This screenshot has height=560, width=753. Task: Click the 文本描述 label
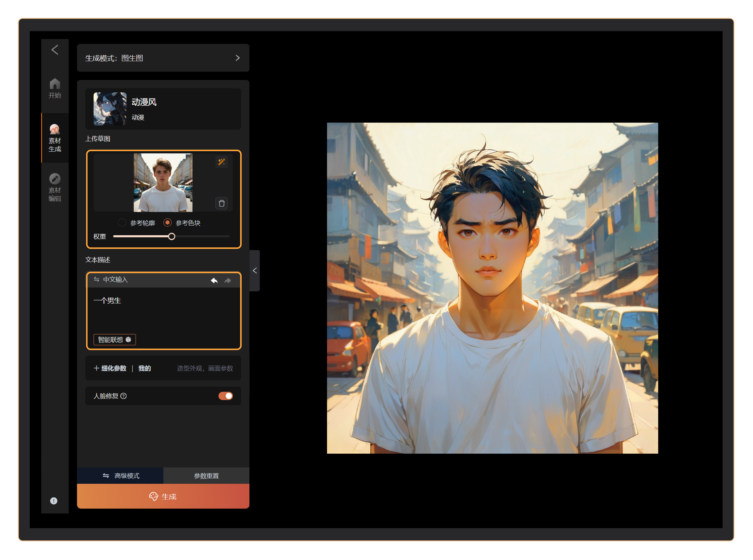click(98, 260)
